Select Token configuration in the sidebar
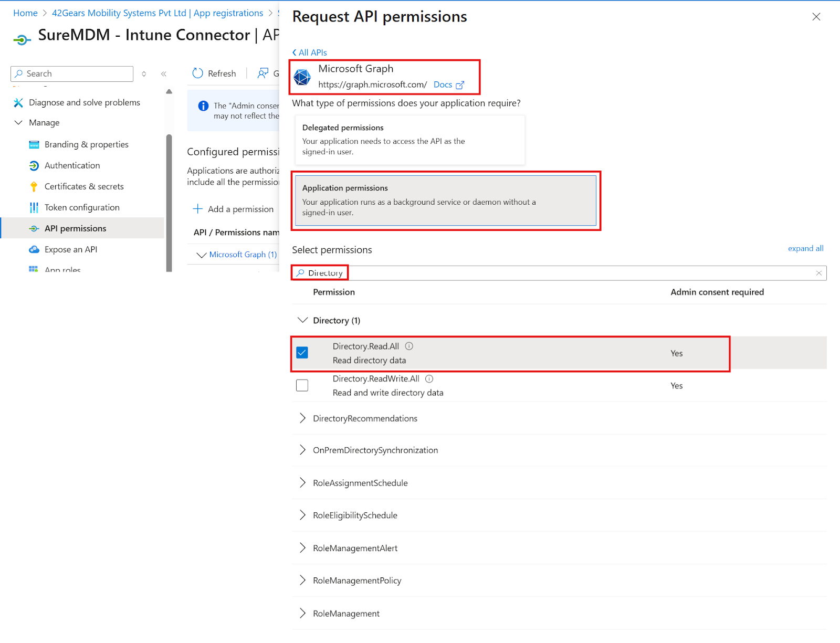This screenshot has height=643, width=840. click(82, 207)
